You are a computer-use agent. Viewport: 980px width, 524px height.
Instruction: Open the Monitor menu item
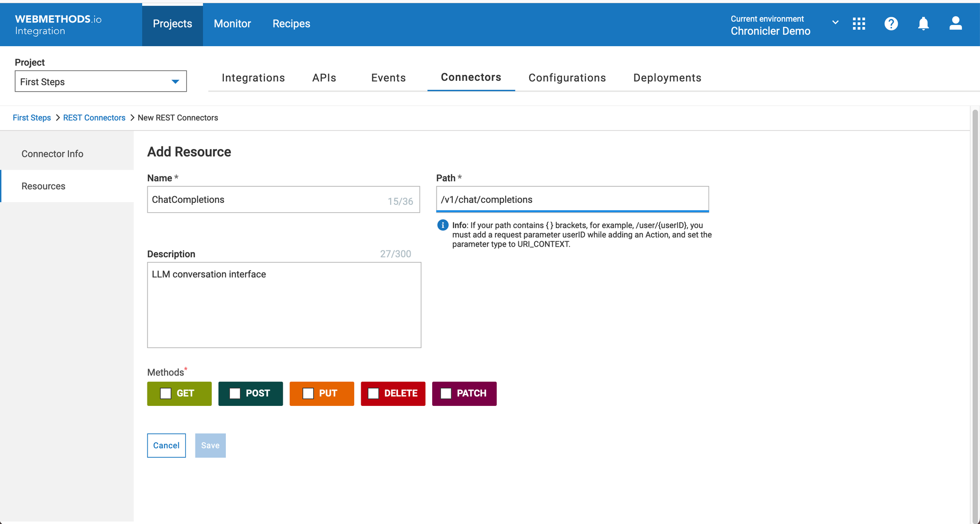[232, 24]
